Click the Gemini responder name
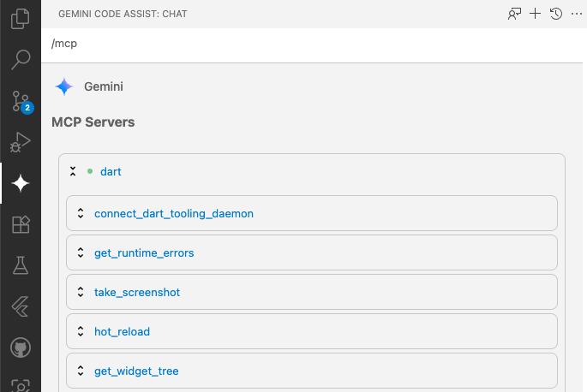This screenshot has height=392, width=587. click(x=104, y=86)
